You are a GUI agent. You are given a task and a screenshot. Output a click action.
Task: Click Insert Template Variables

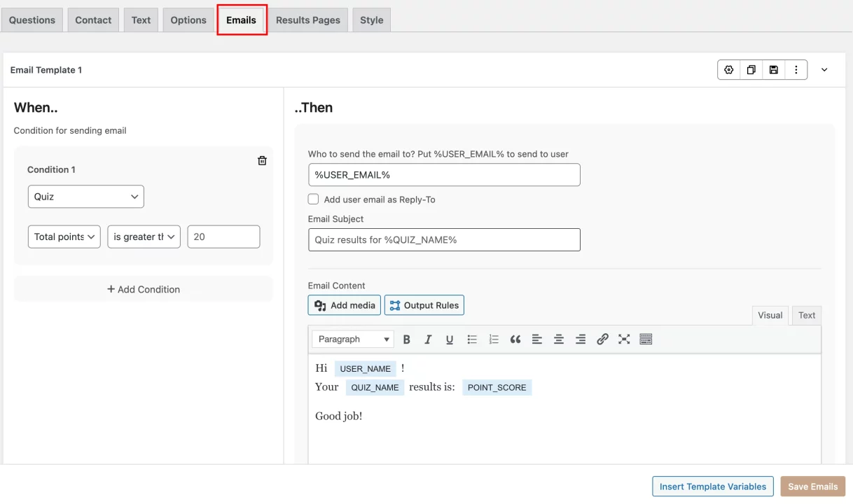click(712, 486)
